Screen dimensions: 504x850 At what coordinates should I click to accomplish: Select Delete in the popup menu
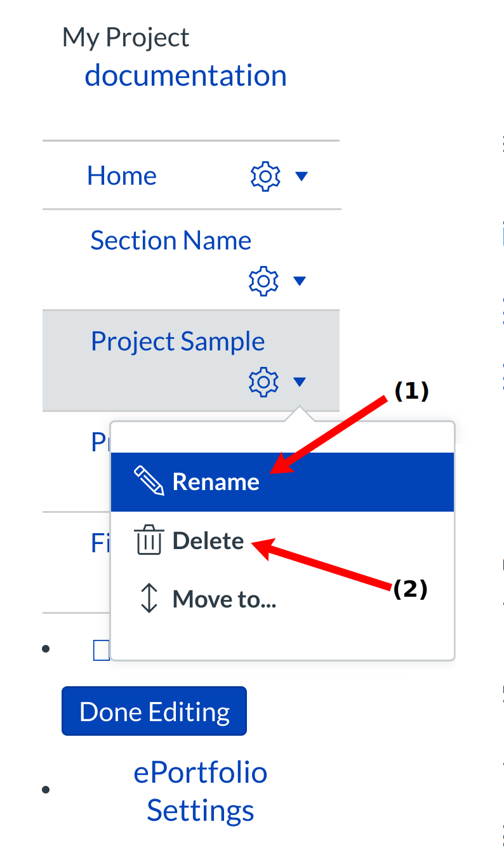208,541
